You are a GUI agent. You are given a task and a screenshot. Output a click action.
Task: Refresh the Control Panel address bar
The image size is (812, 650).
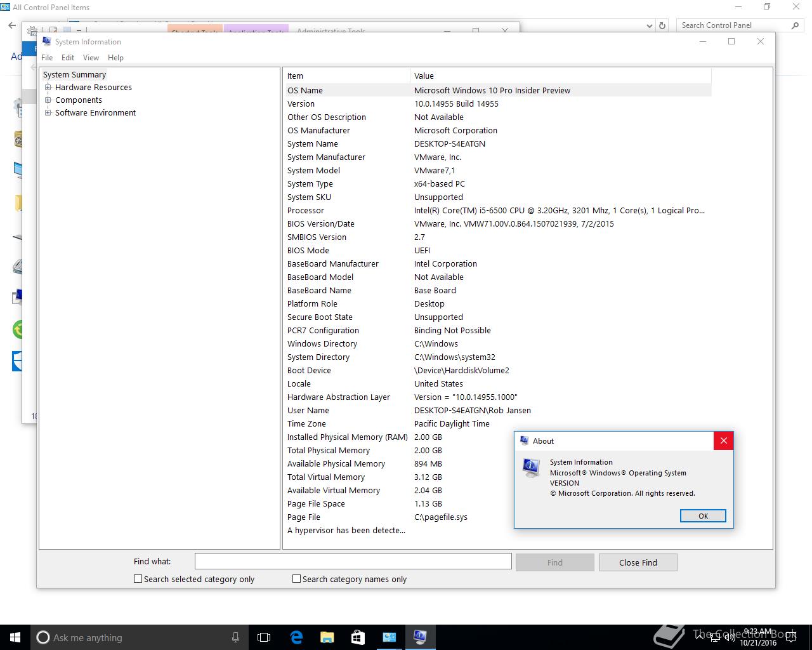662,25
